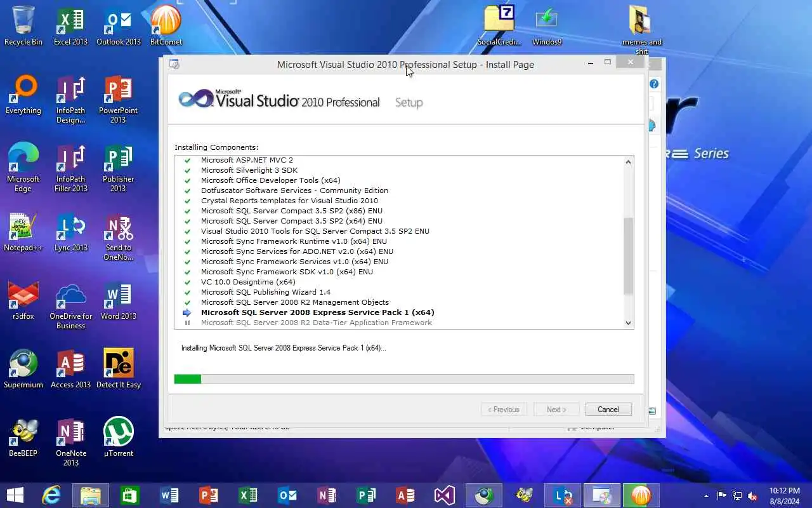Open Supermium browser shortcut
Screen dimensions: 812x508
point(23,369)
